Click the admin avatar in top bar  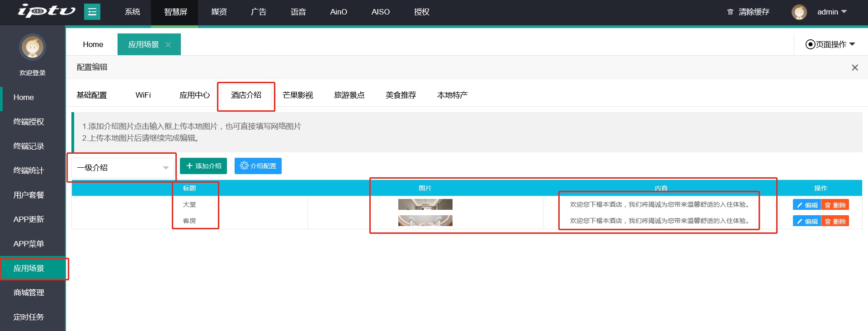[799, 12]
